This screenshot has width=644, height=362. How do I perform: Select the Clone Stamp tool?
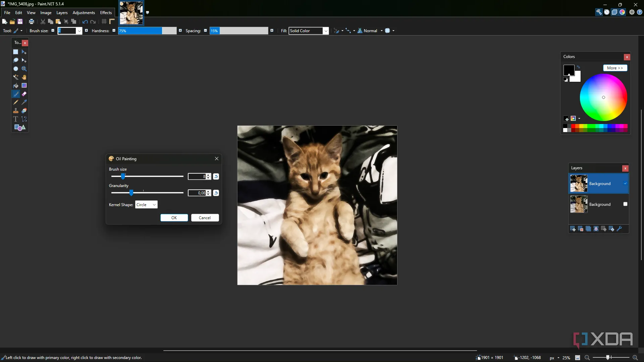click(x=15, y=111)
